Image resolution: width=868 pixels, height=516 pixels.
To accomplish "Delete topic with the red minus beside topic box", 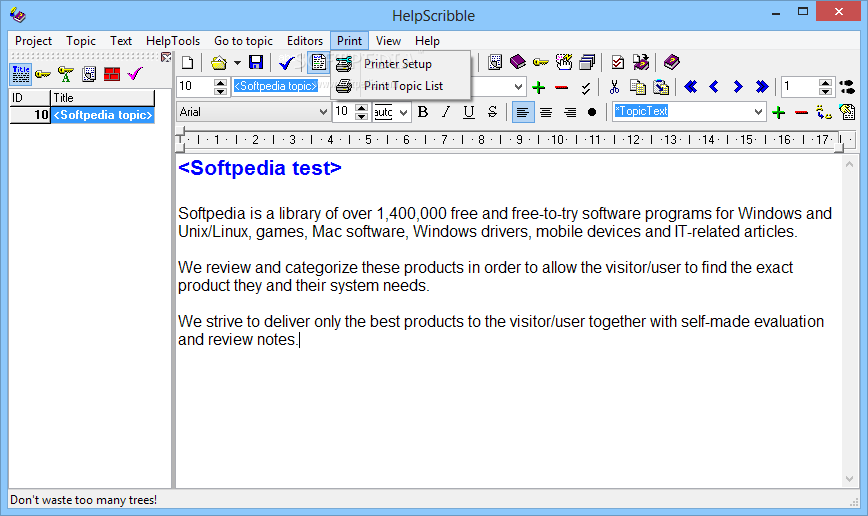I will pyautogui.click(x=561, y=87).
